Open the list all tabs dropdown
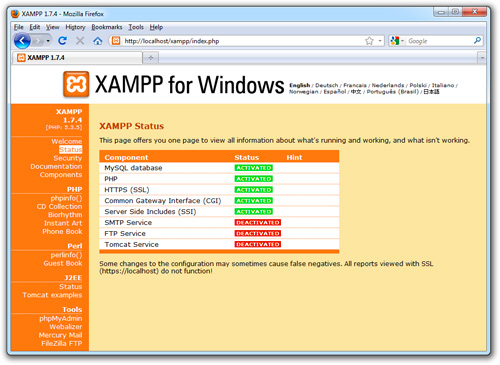Viewport: 500px width, 365px height. [482, 58]
